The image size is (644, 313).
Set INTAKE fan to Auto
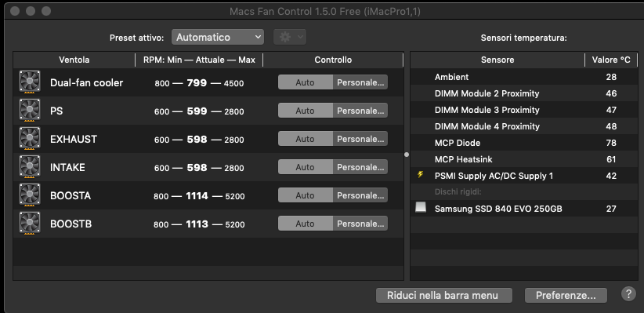click(306, 167)
